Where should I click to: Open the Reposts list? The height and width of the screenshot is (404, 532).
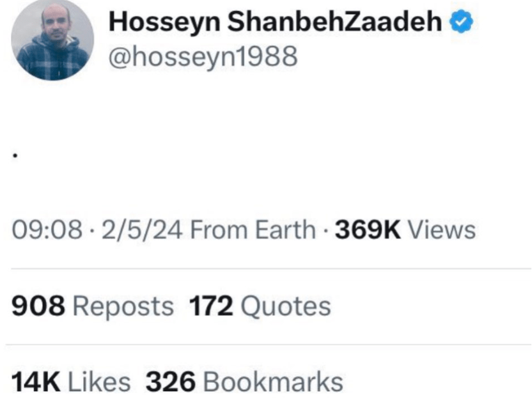pyautogui.click(x=123, y=307)
